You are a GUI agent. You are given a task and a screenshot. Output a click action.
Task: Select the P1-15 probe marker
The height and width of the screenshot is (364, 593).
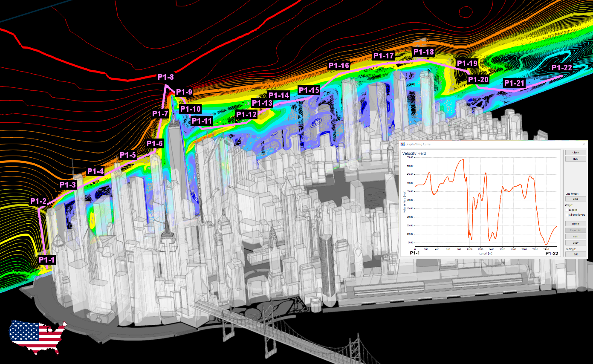pos(310,90)
